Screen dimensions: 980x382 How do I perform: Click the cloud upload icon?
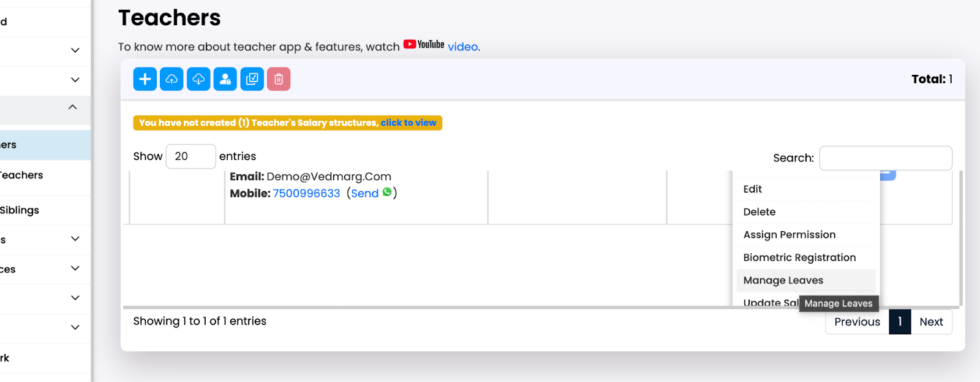pos(171,79)
